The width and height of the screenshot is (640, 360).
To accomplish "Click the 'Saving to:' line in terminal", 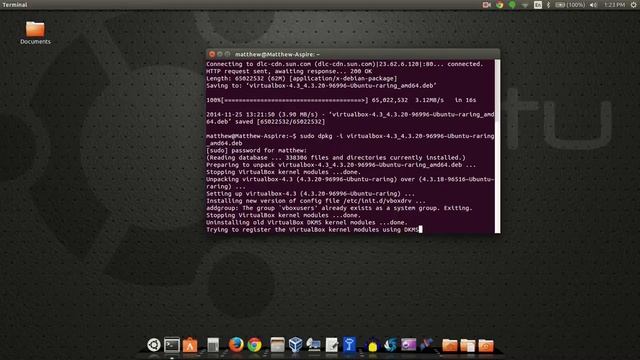I will 321,86.
